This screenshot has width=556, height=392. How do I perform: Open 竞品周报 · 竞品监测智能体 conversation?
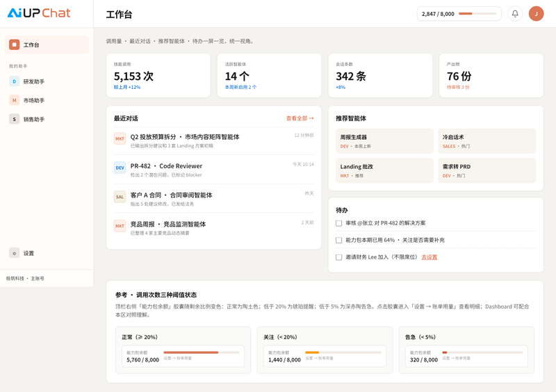pos(214,228)
